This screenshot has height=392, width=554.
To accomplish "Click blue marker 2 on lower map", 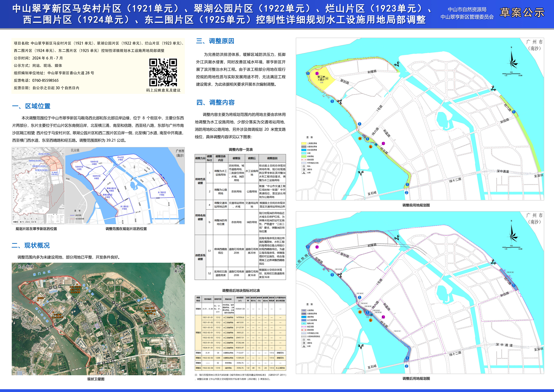I will coord(406,366).
